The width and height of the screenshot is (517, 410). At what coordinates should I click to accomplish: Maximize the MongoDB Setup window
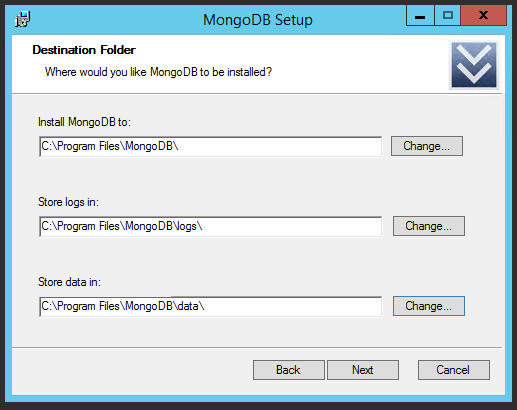(448, 16)
